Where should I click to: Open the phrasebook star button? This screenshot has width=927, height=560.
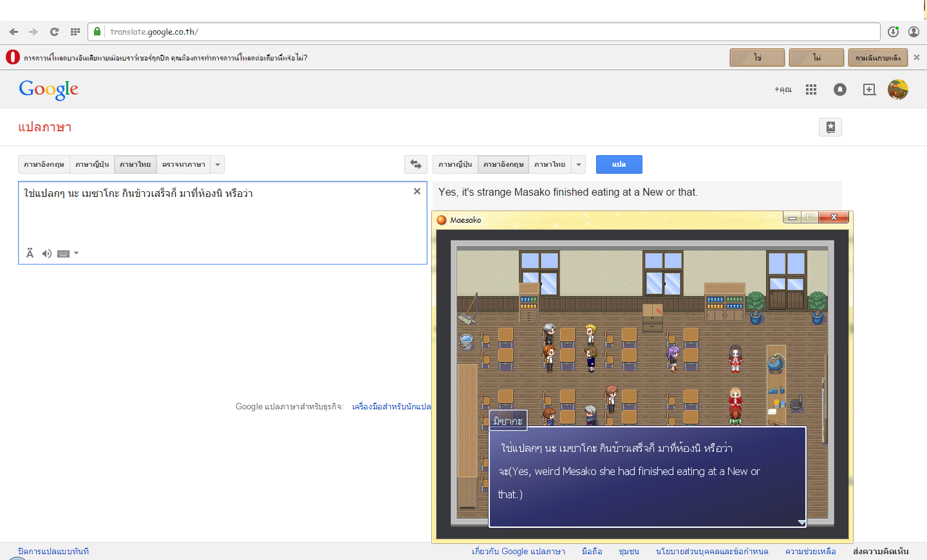coord(830,127)
